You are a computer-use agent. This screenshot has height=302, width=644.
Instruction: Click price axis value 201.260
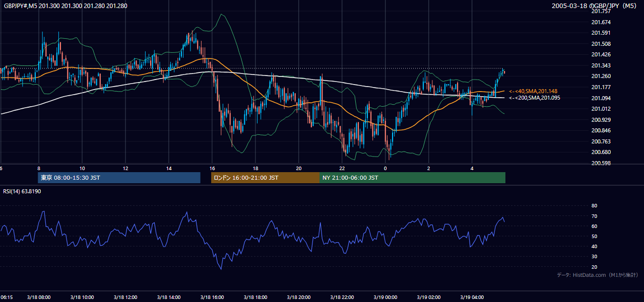(601, 76)
